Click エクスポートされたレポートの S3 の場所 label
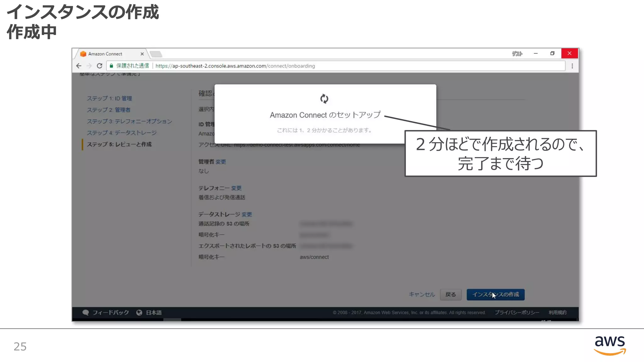Viewport: 644px width, 362px height. tap(247, 246)
